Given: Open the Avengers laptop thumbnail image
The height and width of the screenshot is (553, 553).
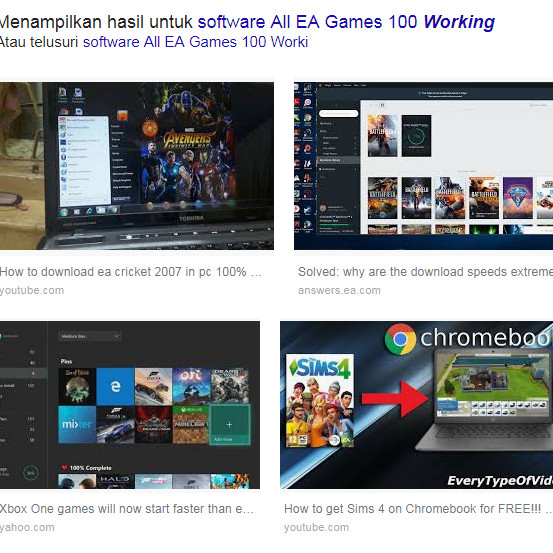Looking at the screenshot, I should click(136, 166).
